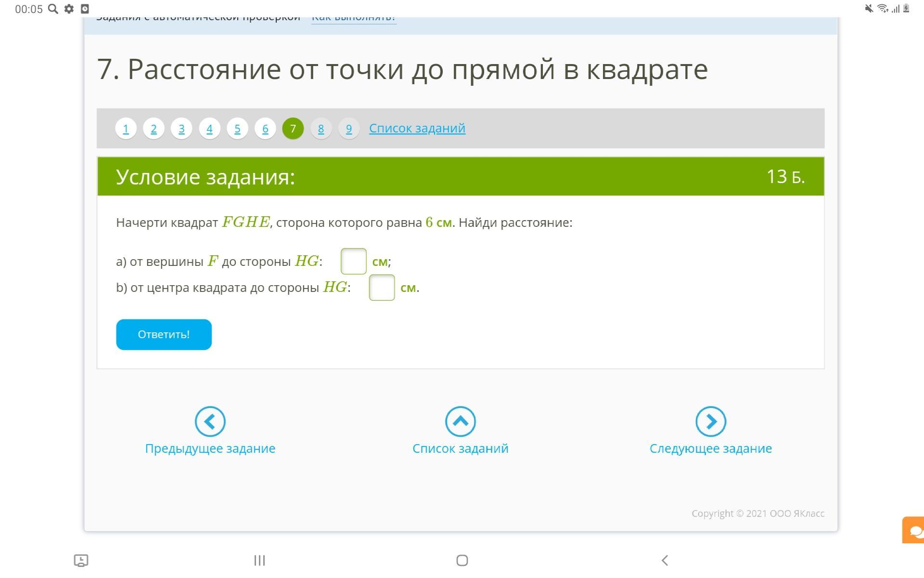Open task number 9
924x578 pixels.
pos(349,129)
